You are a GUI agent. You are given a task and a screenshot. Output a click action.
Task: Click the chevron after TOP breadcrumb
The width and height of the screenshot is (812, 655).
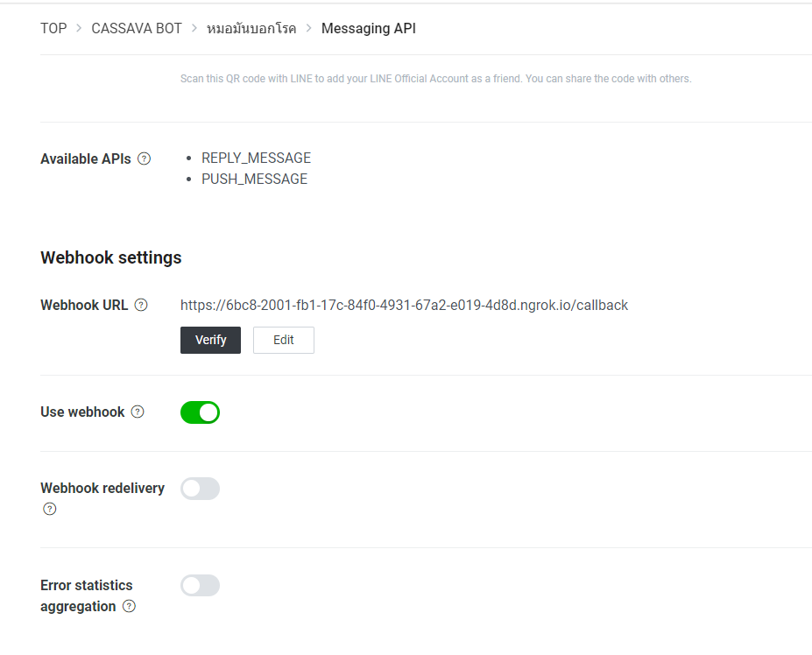(77, 28)
